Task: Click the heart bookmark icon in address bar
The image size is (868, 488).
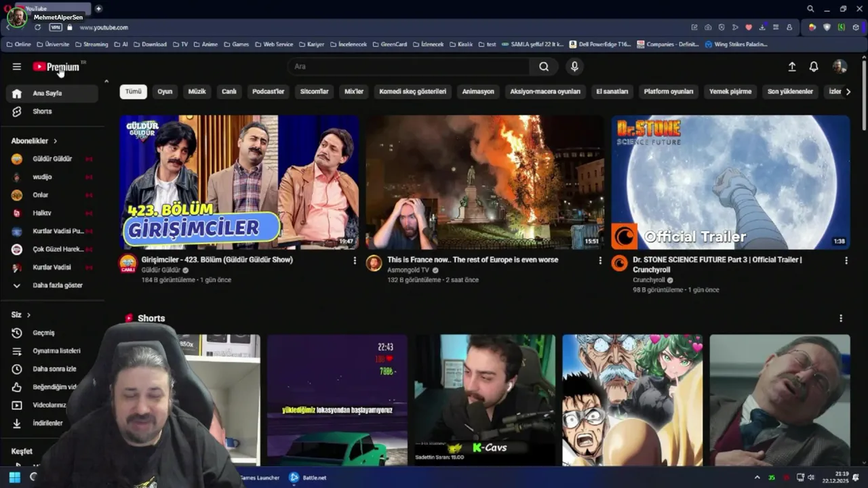Action: [749, 27]
